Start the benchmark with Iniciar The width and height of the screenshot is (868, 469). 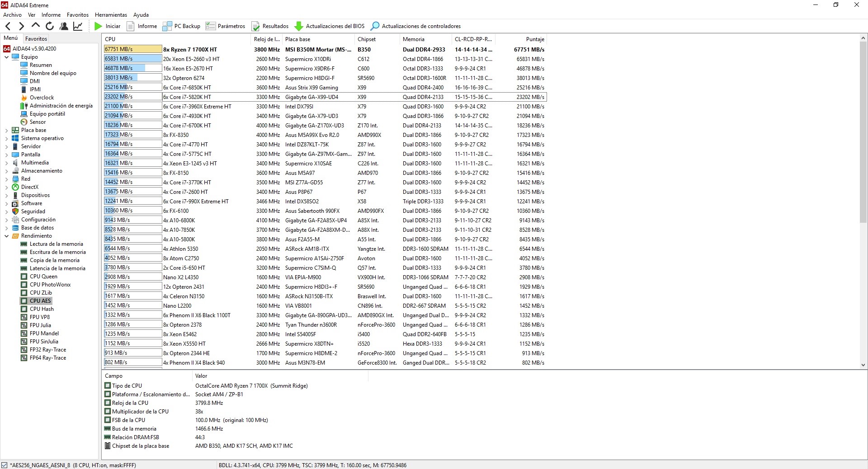[x=107, y=26]
